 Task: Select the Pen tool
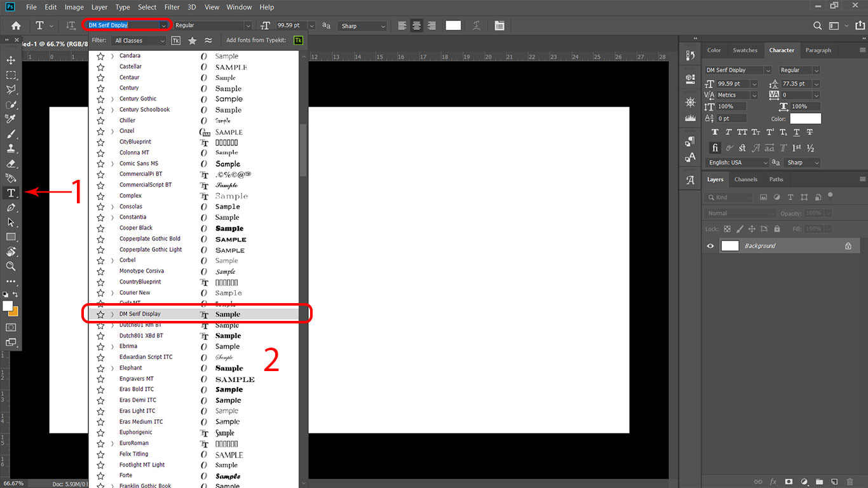(11, 208)
